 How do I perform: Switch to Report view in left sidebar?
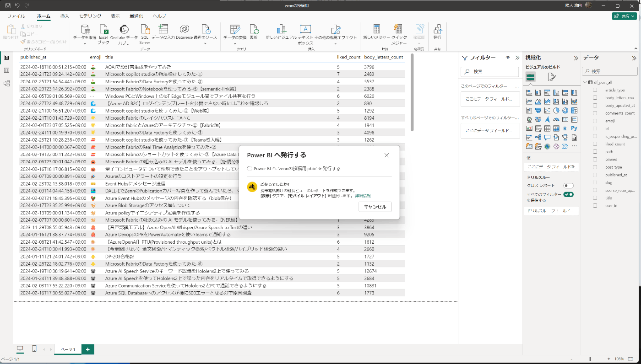[x=6, y=58]
